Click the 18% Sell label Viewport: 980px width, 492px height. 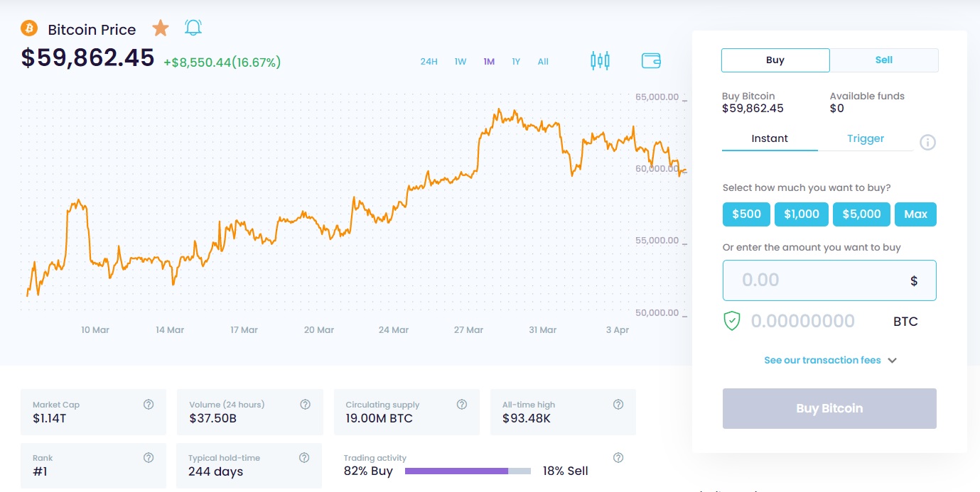pyautogui.click(x=566, y=471)
